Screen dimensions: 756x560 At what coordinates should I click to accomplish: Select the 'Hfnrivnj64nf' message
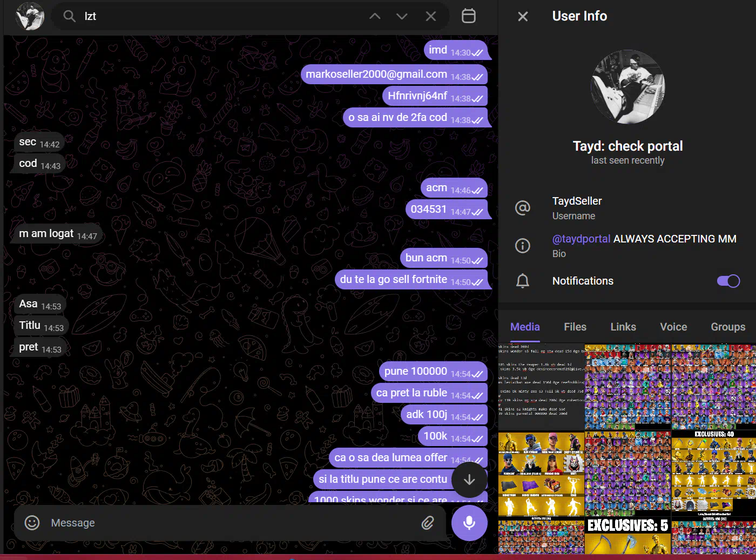click(x=435, y=96)
